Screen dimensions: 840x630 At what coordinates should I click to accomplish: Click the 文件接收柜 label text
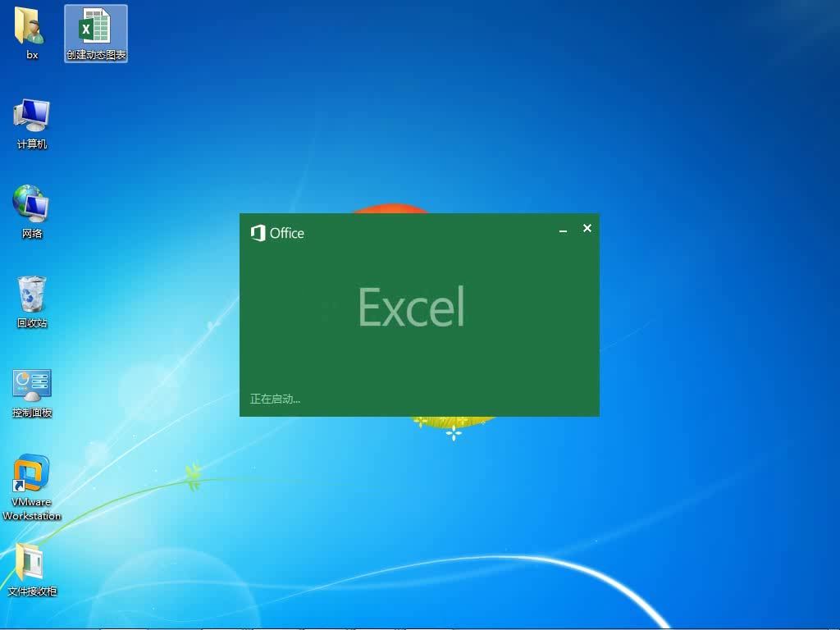coord(32,591)
